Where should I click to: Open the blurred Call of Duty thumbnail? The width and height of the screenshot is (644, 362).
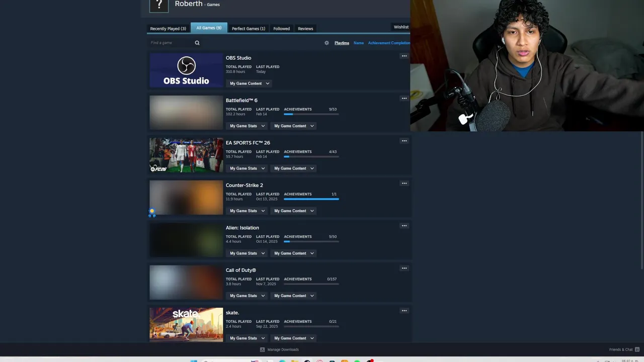[x=186, y=283]
